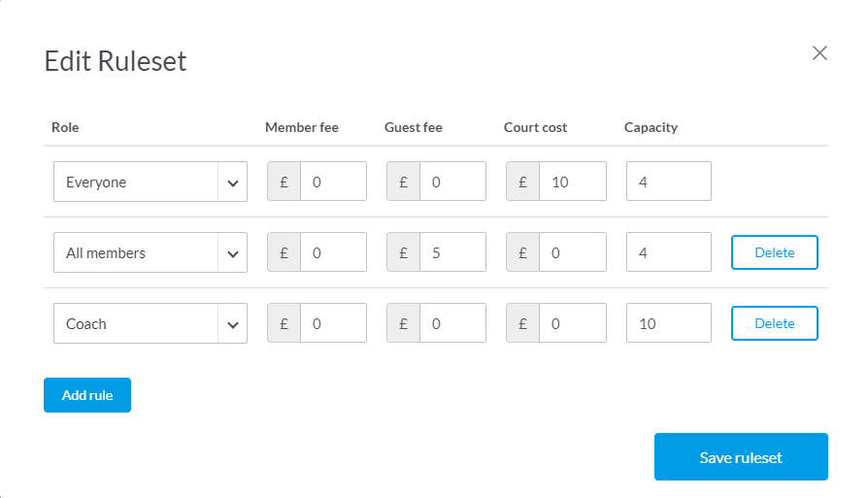Click Coach row member fee field
The height and width of the screenshot is (498, 868).
(333, 323)
